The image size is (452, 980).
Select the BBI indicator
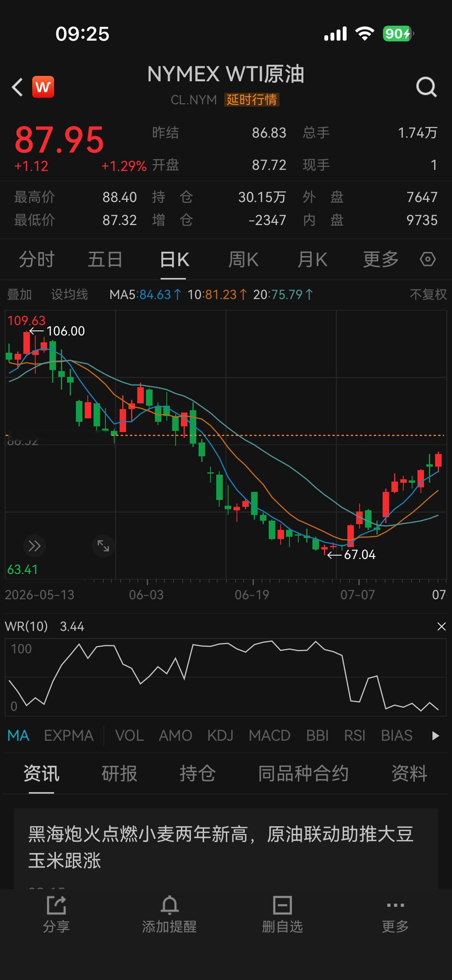[x=317, y=735]
